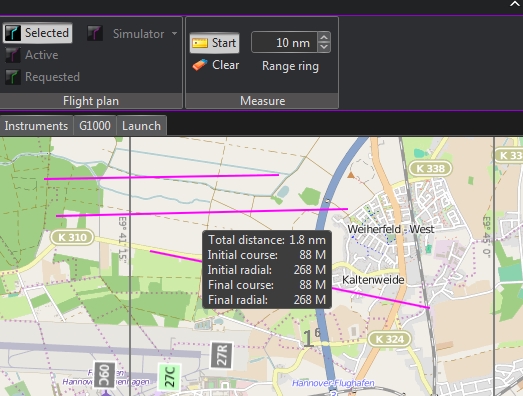Click the Final course 88 M line
The height and width of the screenshot is (396, 523).
coord(267,285)
